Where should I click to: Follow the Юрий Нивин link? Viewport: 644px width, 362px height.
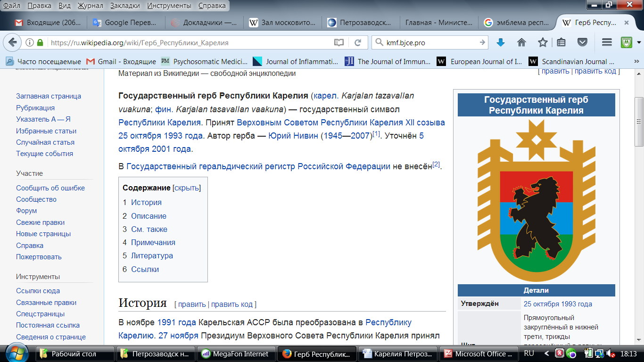(293, 136)
